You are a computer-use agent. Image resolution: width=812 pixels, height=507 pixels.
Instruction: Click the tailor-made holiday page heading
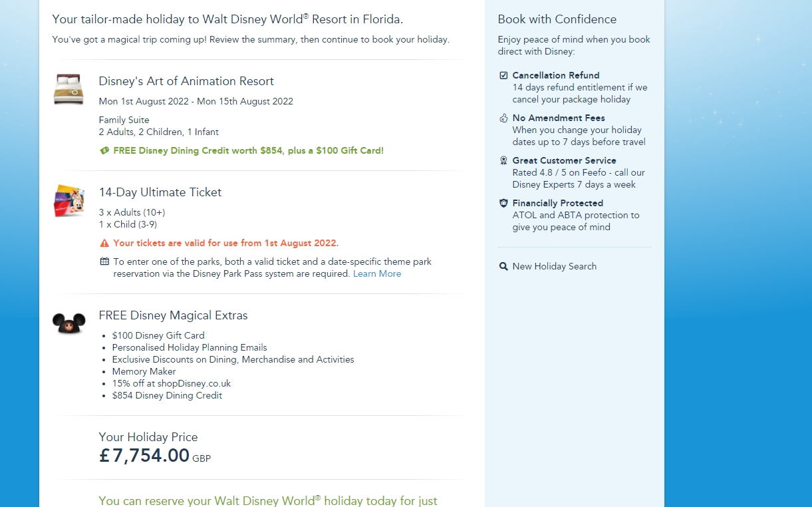click(x=227, y=19)
